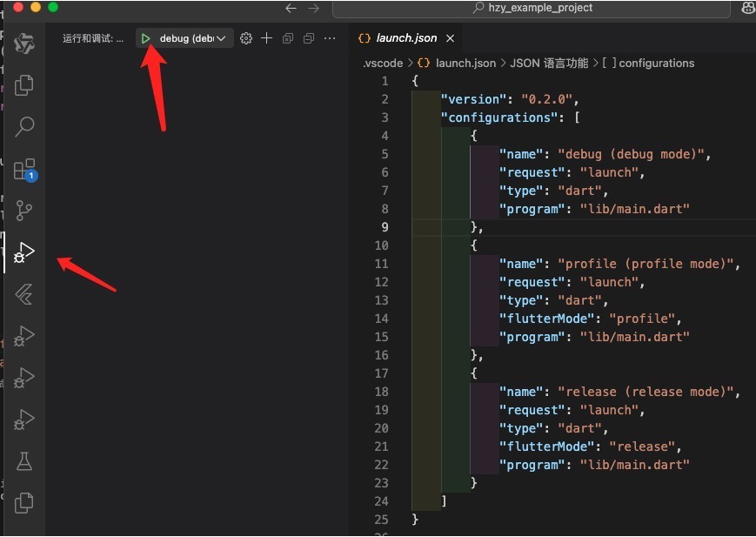Click the "0.2.0" value
The height and width of the screenshot is (537, 756).
pyautogui.click(x=546, y=99)
